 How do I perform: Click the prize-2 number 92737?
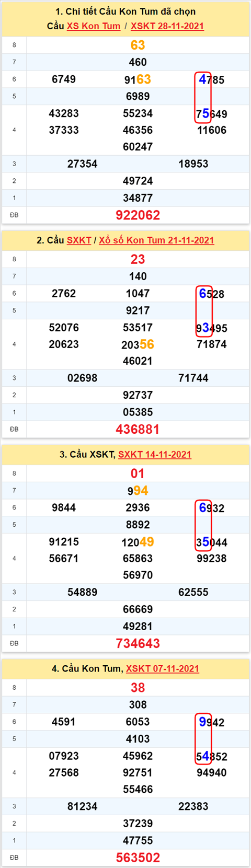(138, 396)
